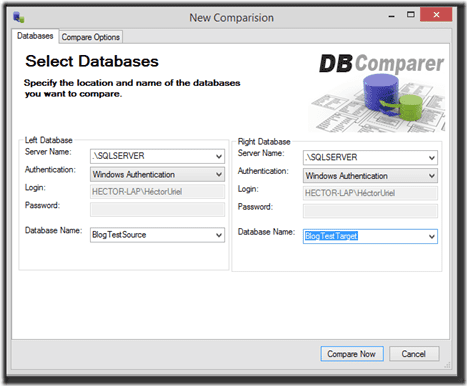Open the right database Authentication dropdown
Screen dimensions: 467x386
click(x=432, y=175)
